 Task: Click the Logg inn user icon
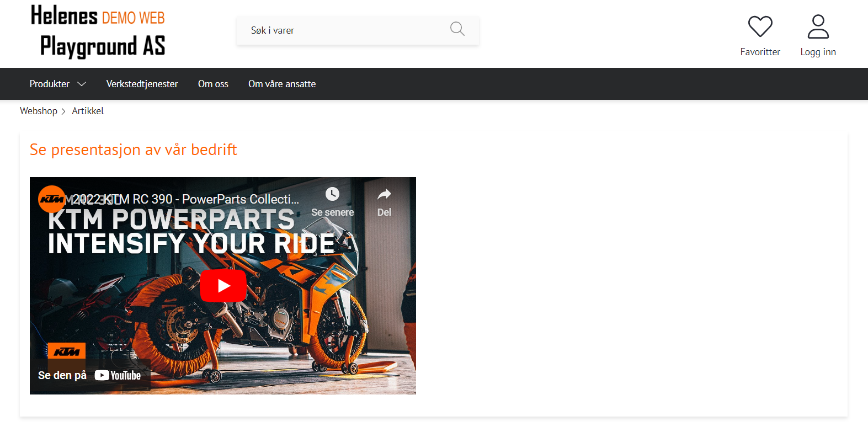point(818,26)
